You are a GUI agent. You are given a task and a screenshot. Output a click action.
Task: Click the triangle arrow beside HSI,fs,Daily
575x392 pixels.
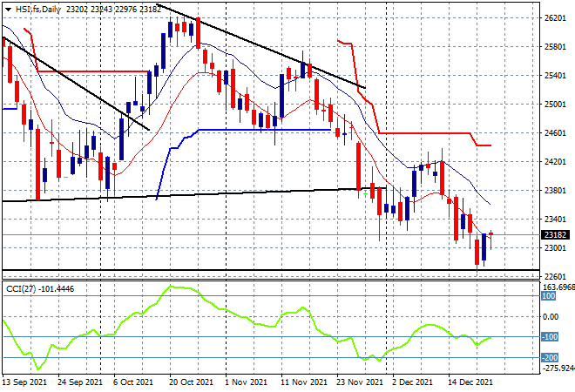pos(8,10)
